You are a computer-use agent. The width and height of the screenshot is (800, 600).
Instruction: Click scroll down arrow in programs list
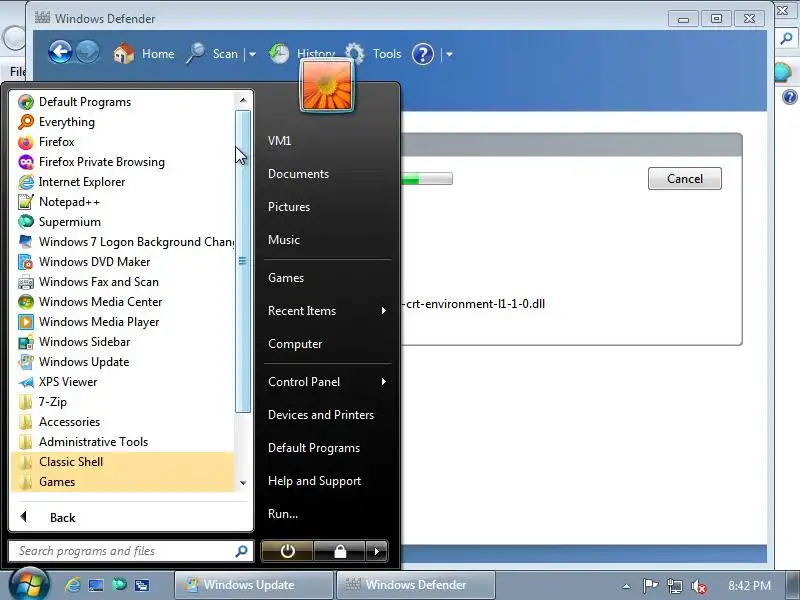pos(243,483)
